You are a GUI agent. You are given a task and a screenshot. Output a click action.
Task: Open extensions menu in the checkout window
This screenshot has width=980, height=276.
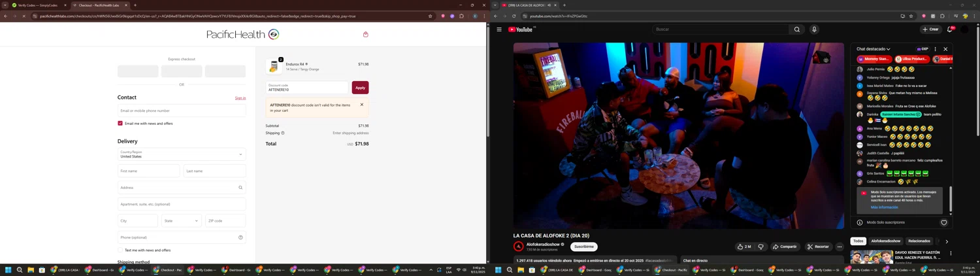(461, 16)
